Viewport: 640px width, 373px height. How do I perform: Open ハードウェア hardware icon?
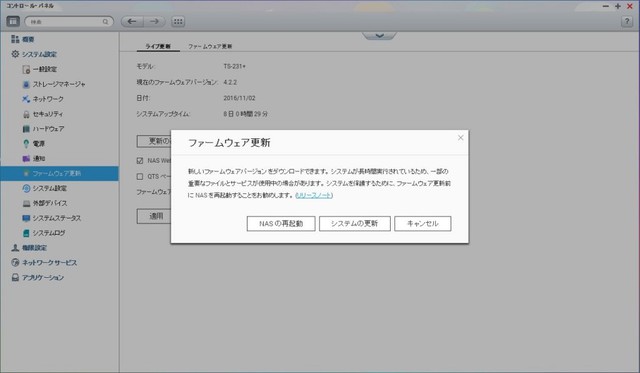[26, 129]
